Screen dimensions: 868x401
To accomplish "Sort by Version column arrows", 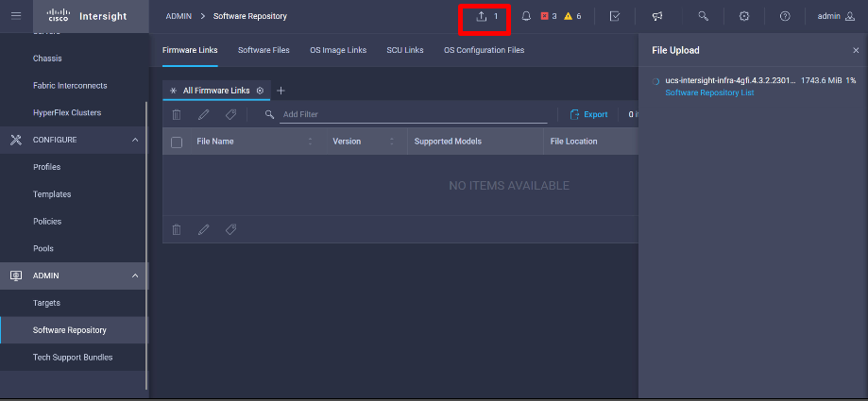I will pos(391,142).
